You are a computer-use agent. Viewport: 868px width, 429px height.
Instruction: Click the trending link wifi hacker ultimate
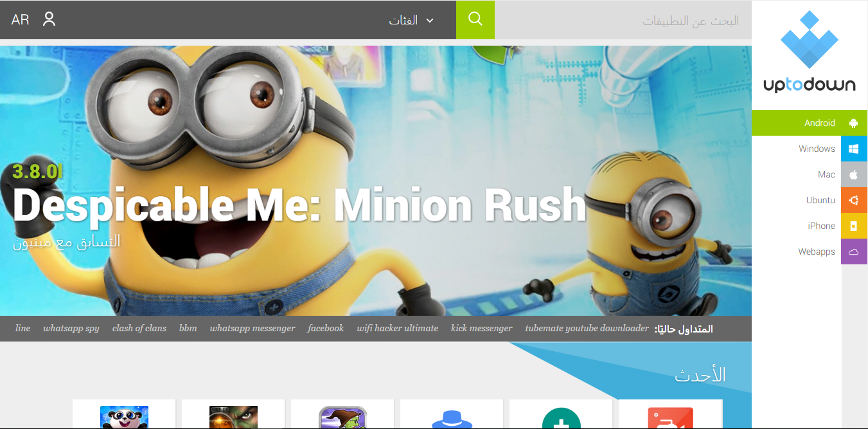point(398,328)
